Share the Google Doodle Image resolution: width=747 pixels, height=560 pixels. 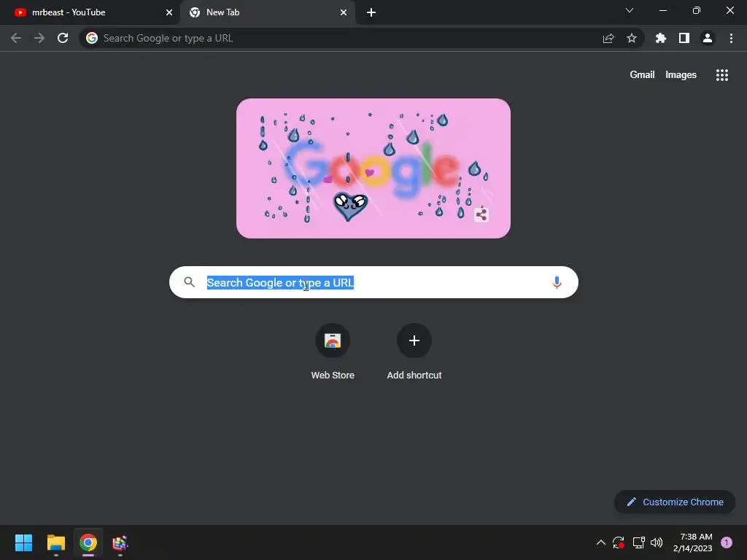[481, 215]
